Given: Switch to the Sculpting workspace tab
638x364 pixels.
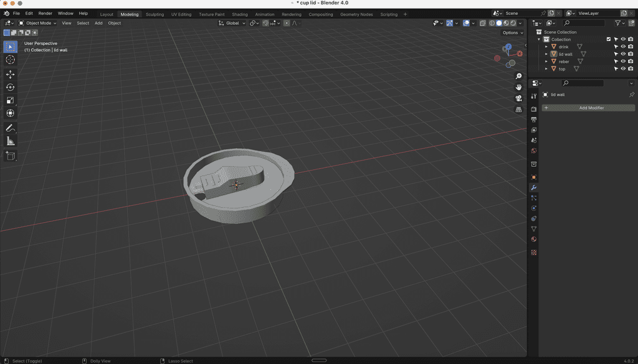Looking at the screenshot, I should (x=155, y=14).
